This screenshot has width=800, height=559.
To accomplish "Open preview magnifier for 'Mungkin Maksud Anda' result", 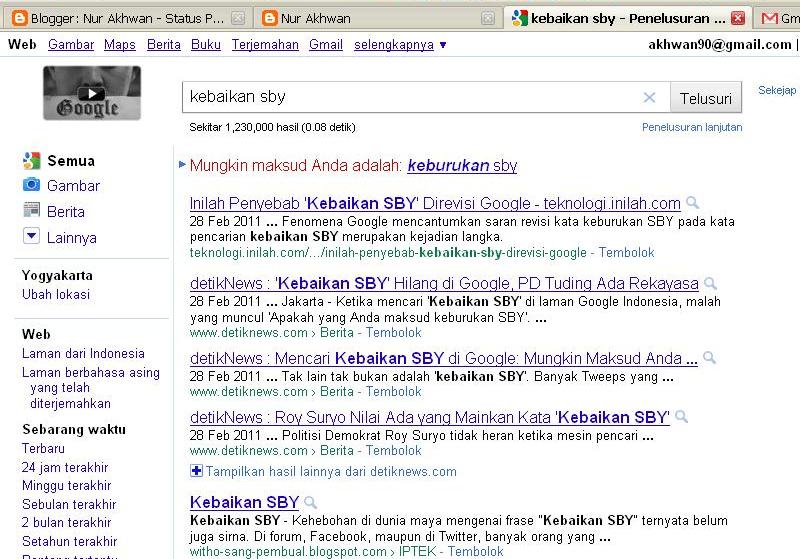I will click(x=709, y=358).
